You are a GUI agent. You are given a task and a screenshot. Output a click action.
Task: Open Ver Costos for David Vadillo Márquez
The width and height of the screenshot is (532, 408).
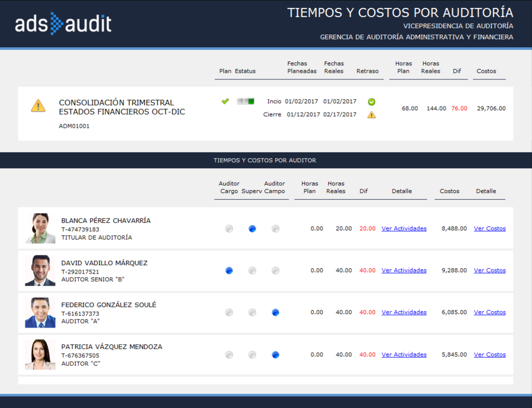pos(489,270)
